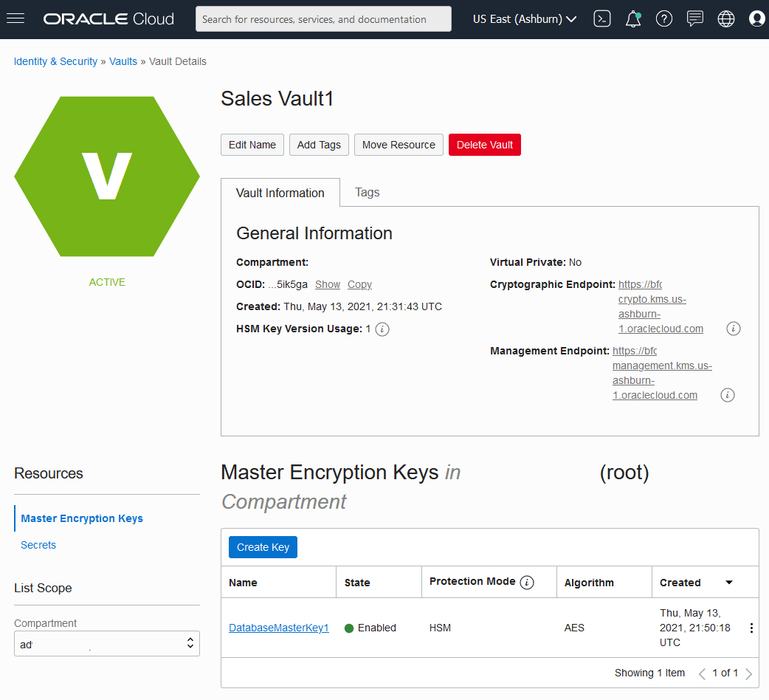Open the support chat icon

[694, 19]
